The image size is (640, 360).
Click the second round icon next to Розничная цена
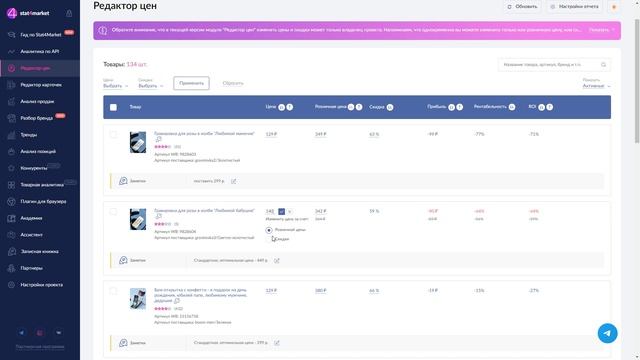(359, 107)
